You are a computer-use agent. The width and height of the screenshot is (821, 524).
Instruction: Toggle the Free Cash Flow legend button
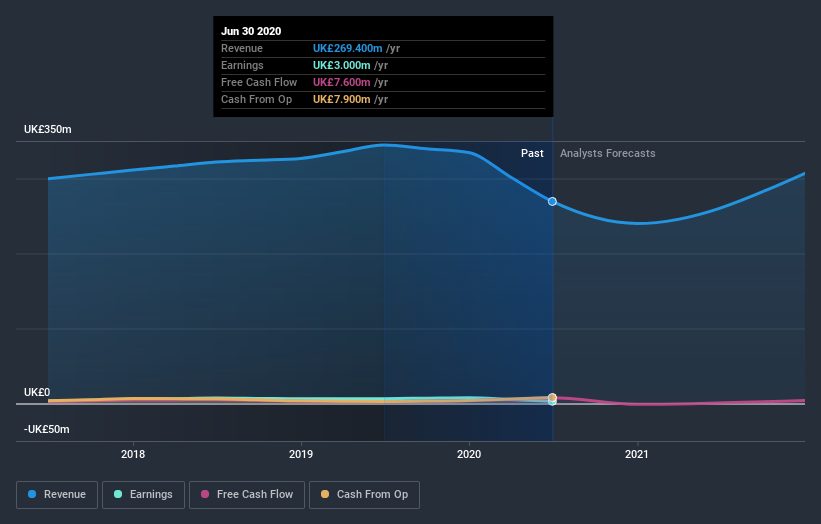(x=247, y=495)
